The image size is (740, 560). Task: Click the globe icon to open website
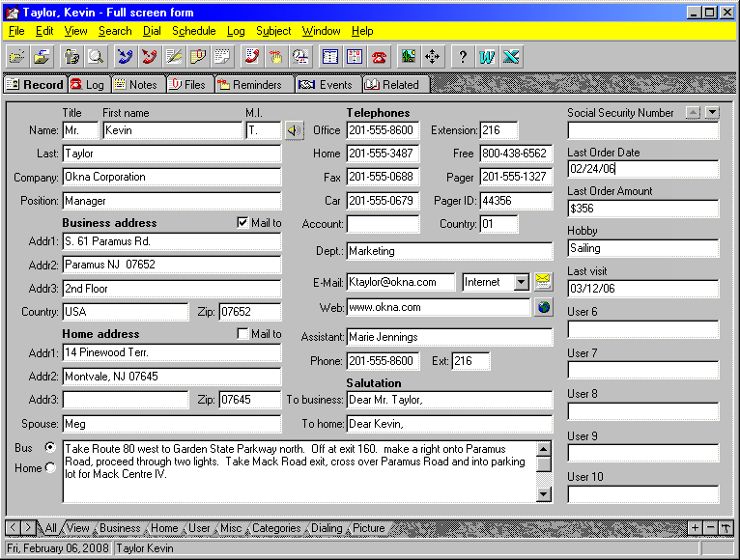544,307
